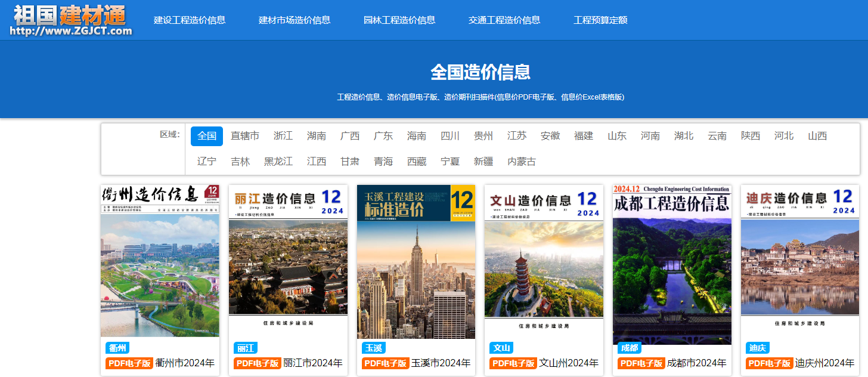This screenshot has width=868, height=377.
Task: Click the PDF电子版 badge beside 玉溪市2024年
Action: pos(386,363)
